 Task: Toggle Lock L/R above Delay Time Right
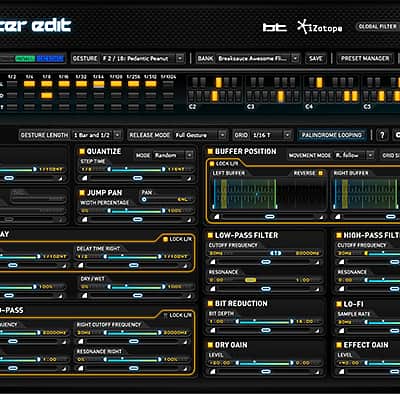(x=165, y=239)
